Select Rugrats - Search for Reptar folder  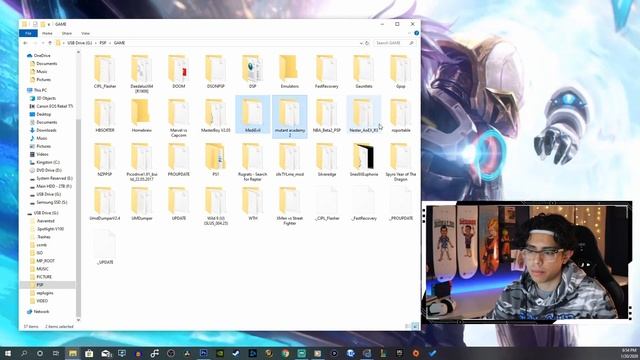pos(252,162)
